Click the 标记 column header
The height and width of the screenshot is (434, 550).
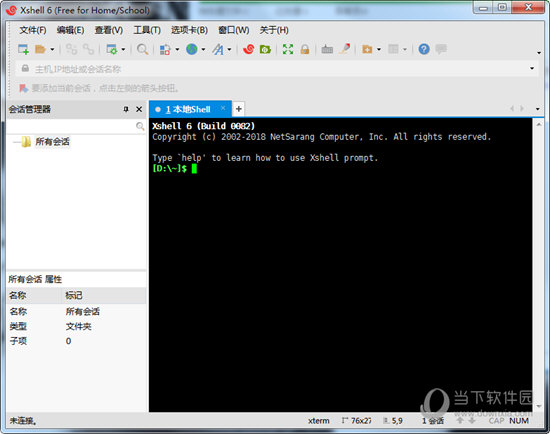[x=104, y=295]
